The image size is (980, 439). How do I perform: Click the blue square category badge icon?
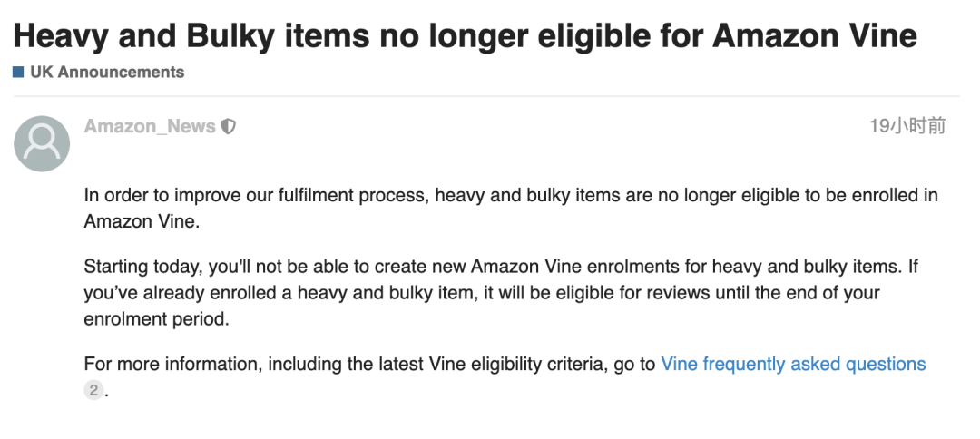tap(18, 72)
